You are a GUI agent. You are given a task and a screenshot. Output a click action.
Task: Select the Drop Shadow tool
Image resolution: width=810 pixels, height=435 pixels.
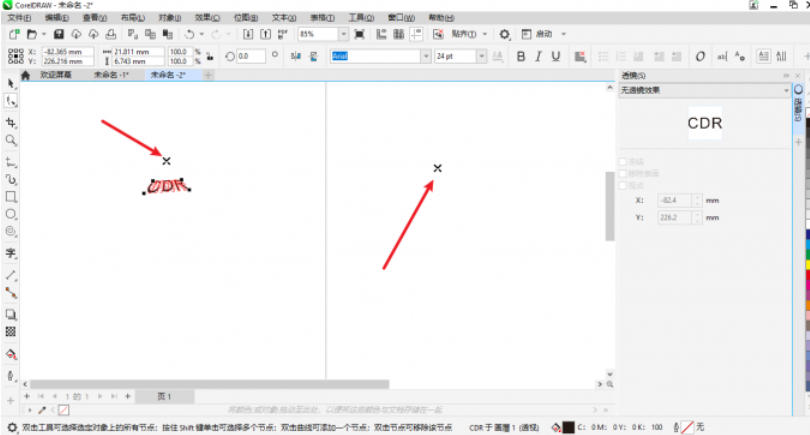click(x=11, y=314)
